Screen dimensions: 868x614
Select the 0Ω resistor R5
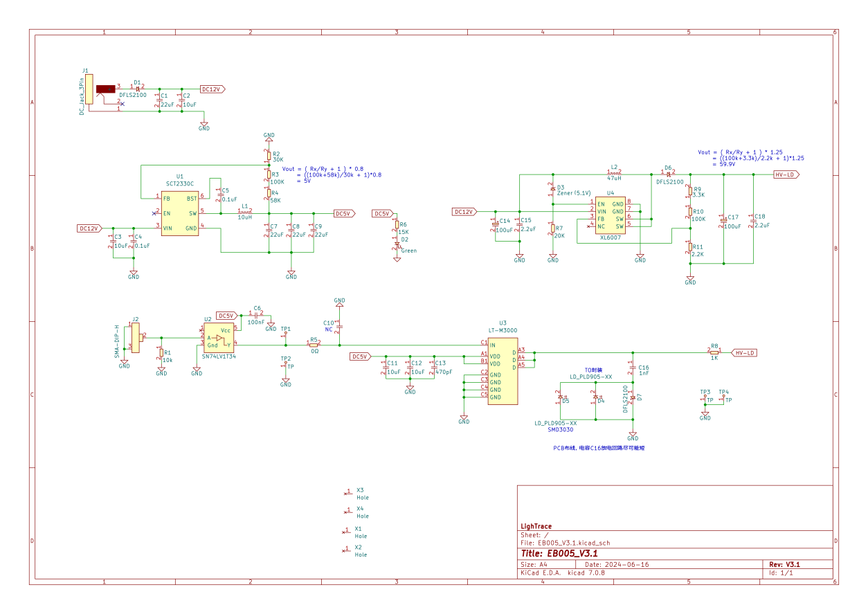pos(314,345)
